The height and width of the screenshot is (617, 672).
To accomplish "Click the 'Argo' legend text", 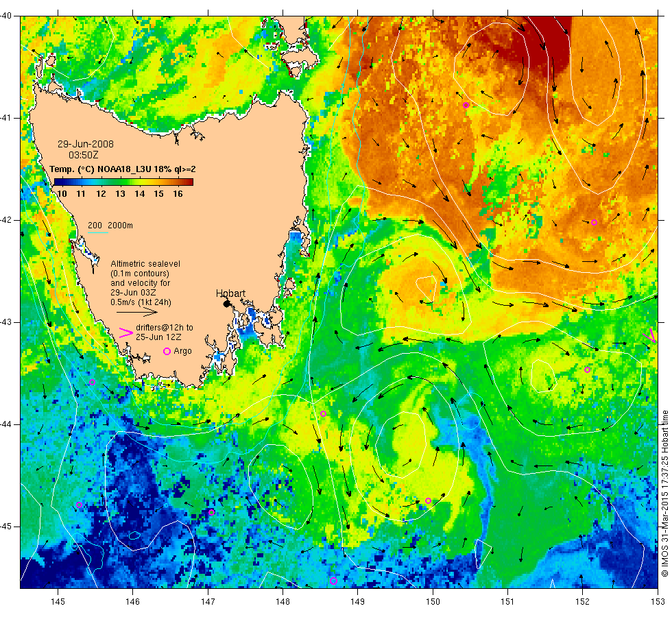I will click(x=182, y=351).
